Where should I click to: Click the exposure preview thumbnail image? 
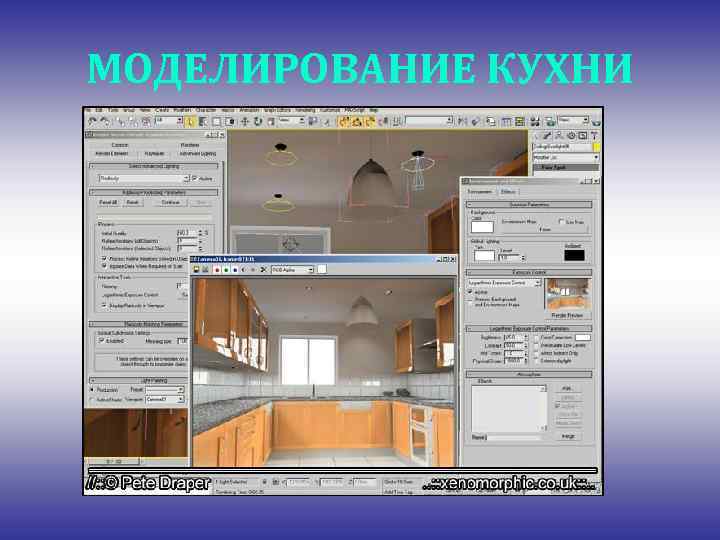pos(568,294)
